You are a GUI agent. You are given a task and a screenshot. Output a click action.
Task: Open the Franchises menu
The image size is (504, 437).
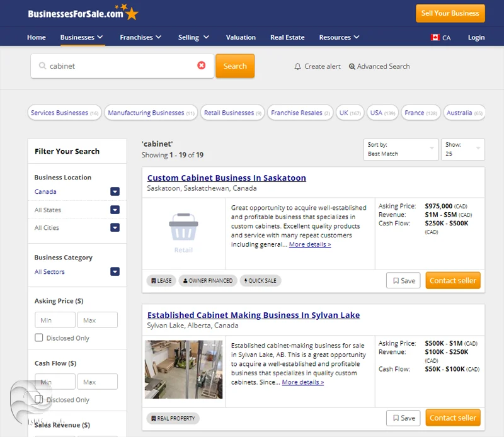coord(140,38)
